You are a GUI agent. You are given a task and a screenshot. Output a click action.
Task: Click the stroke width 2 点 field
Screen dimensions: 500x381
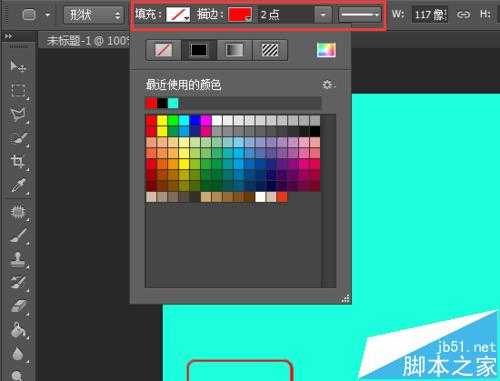point(286,15)
